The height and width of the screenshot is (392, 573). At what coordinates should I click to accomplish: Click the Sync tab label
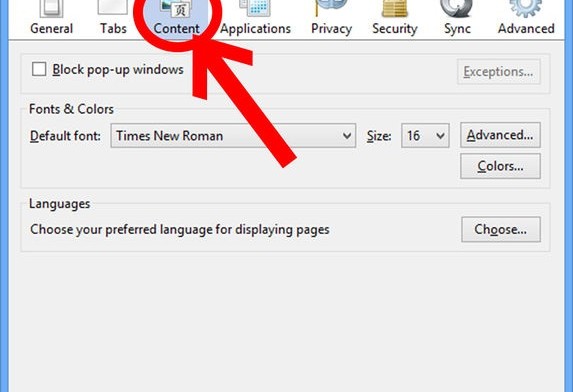(x=457, y=29)
